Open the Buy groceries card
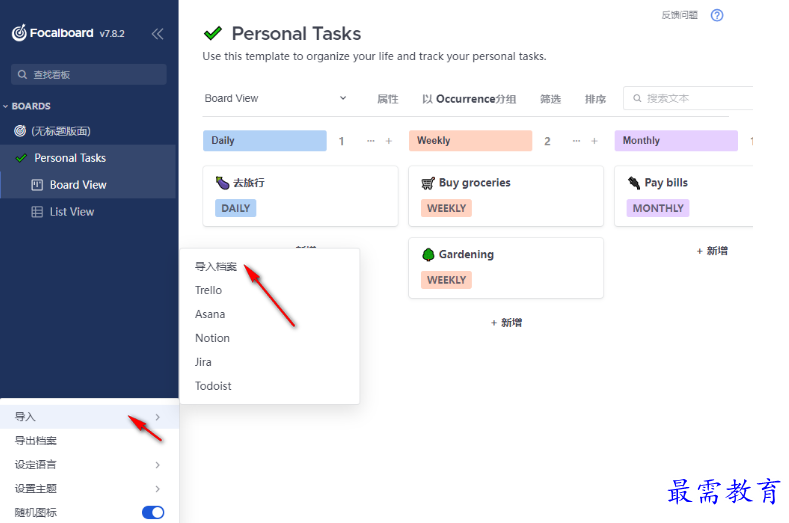The width and height of the screenshot is (789, 523). 506,196
